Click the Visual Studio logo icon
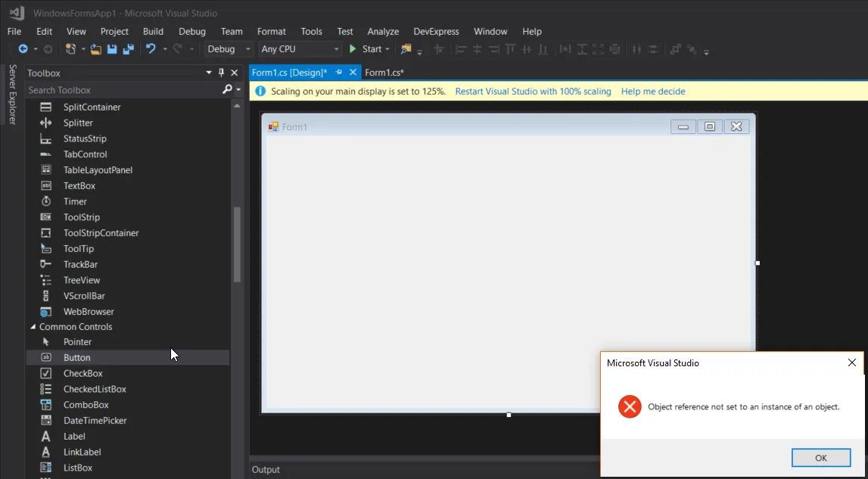Viewport: 868px width, 479px height. tap(17, 13)
